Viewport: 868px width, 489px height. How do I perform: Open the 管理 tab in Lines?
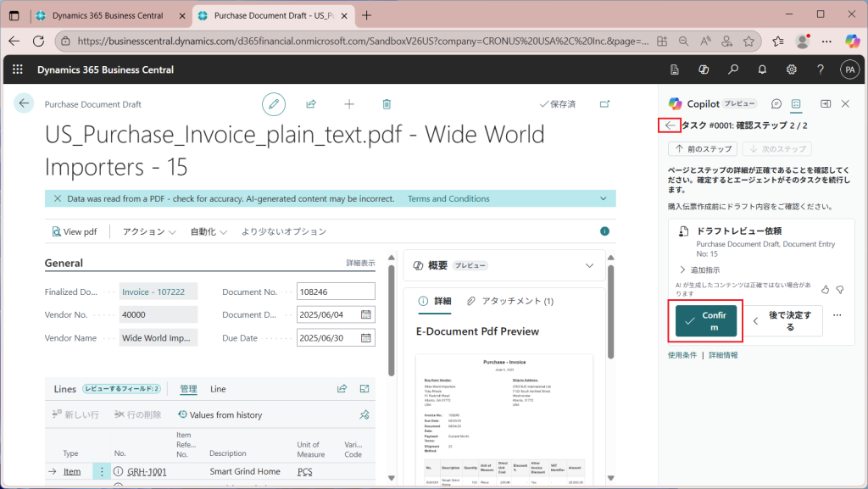pyautogui.click(x=188, y=389)
